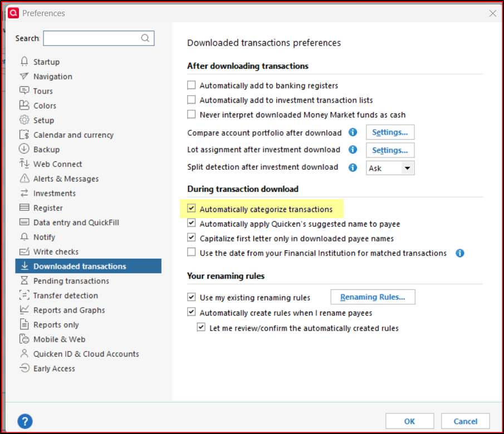Click the Backup download-circle icon
Viewport: 504px width, 434px height.
pos(24,149)
